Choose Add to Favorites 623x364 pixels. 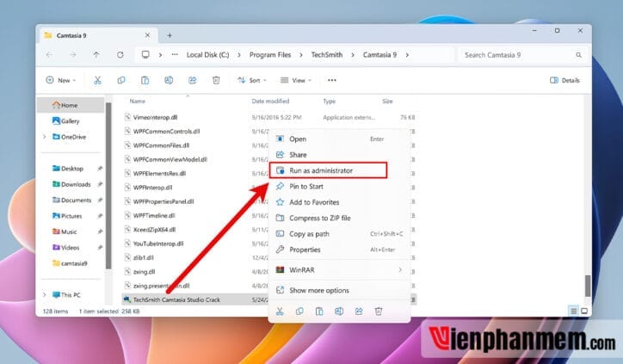point(340,202)
